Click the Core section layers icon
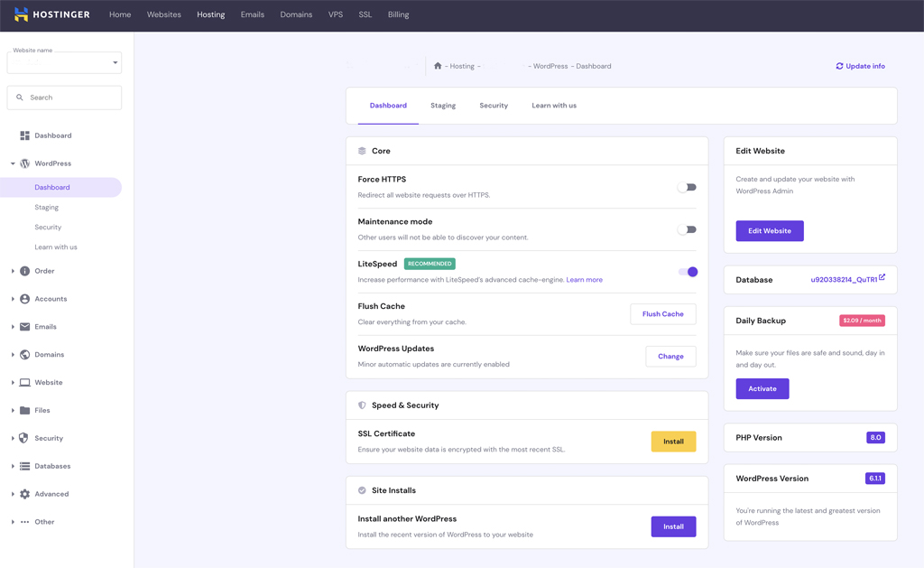 click(362, 151)
